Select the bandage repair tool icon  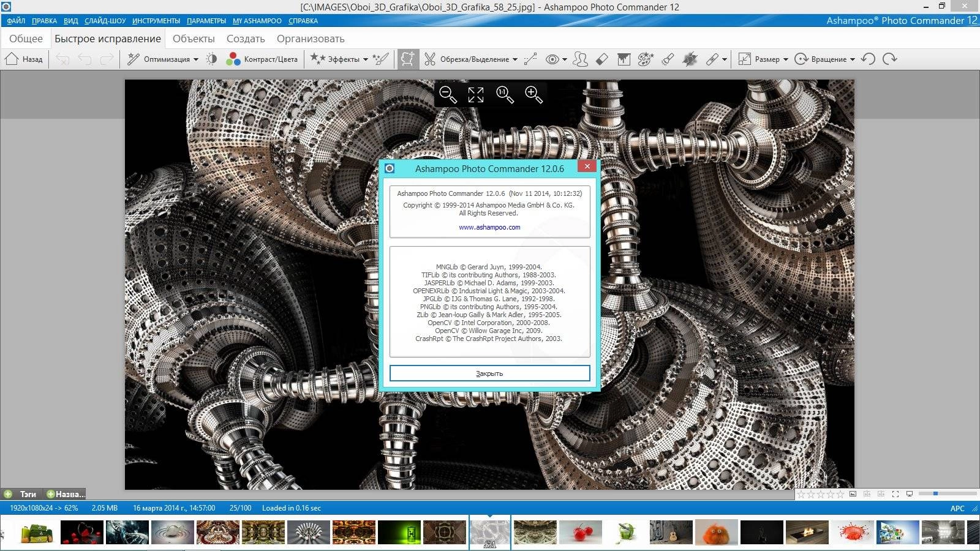[712, 59]
